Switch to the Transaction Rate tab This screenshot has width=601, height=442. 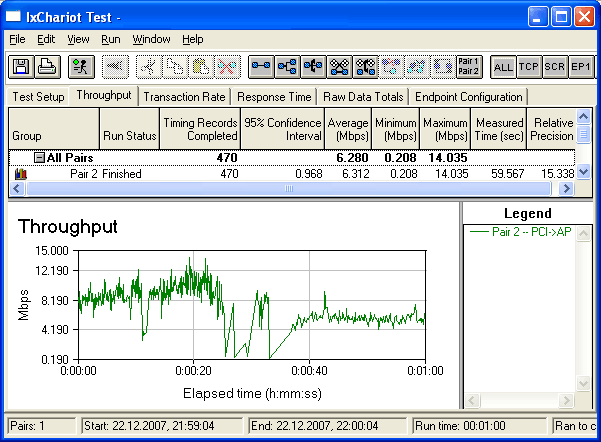(184, 97)
